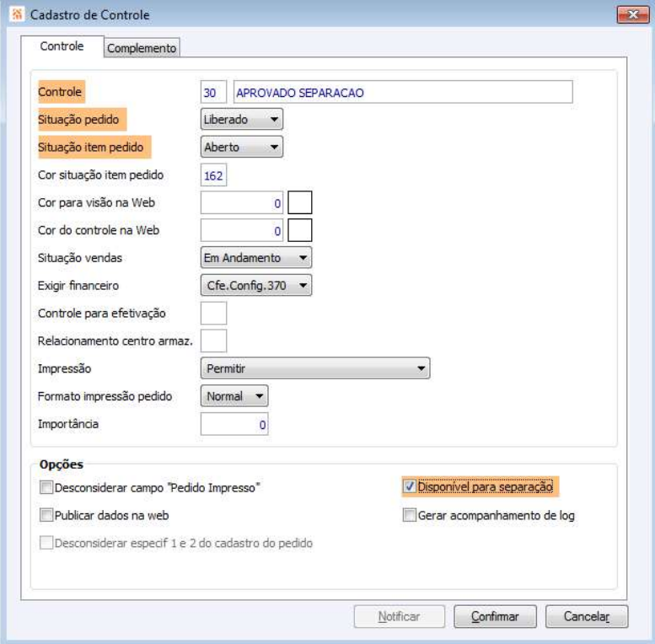The image size is (655, 644).
Task: Edit the APROVADO SEPARACAO description field
Action: (403, 92)
